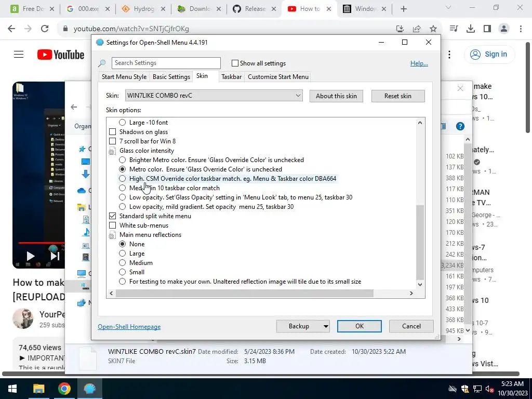Check White sub-menus option
Viewport: 532px width, 399px height.
pyautogui.click(x=112, y=225)
